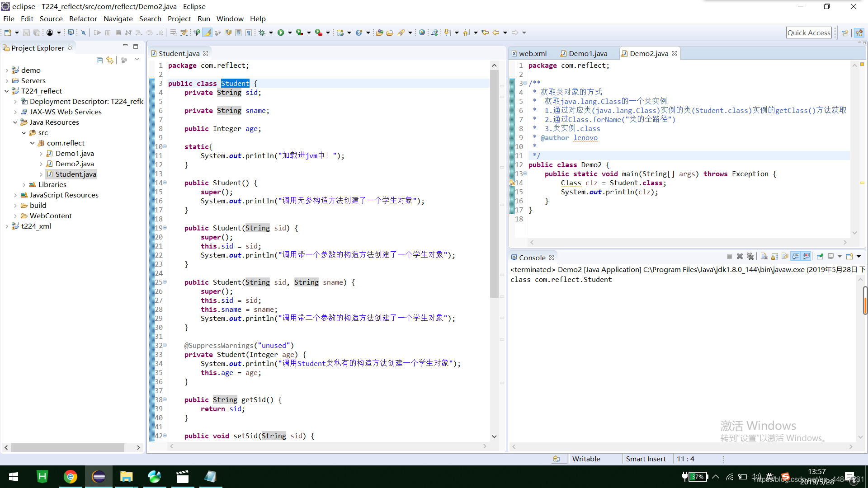This screenshot has height=488, width=868.
Task: Open the Window menu
Action: pos(230,19)
